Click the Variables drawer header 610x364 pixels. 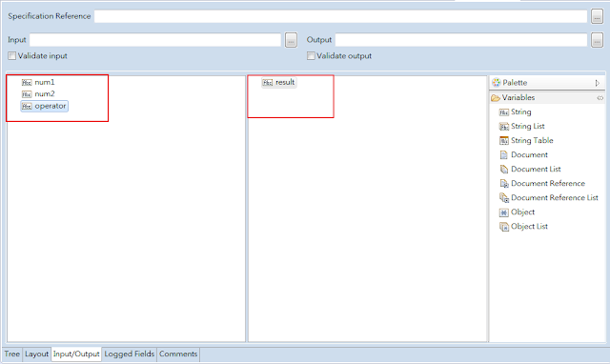(547, 97)
